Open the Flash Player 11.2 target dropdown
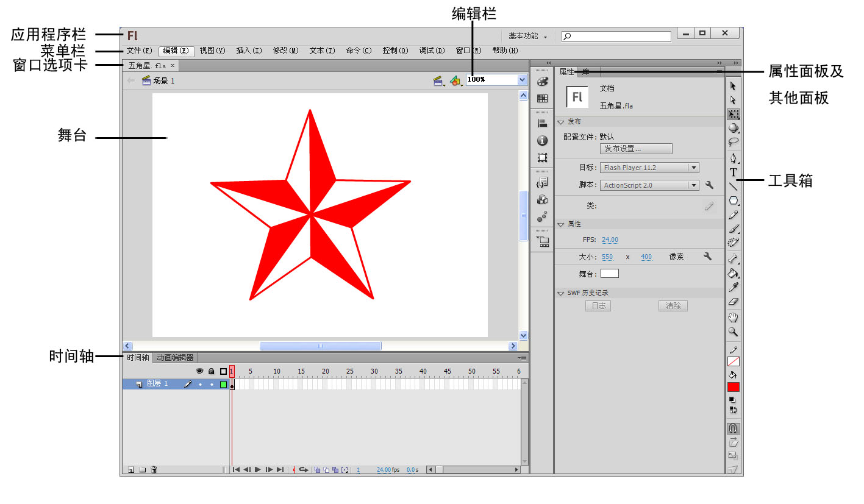 (693, 168)
